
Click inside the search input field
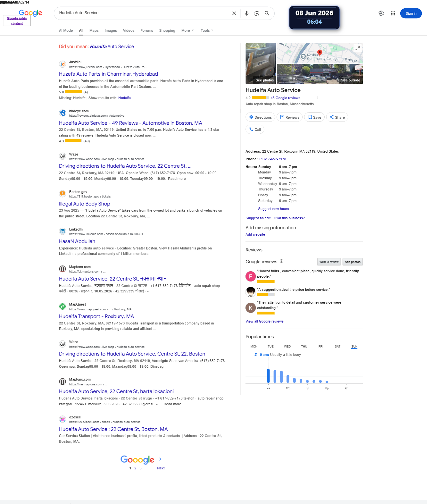click(143, 13)
